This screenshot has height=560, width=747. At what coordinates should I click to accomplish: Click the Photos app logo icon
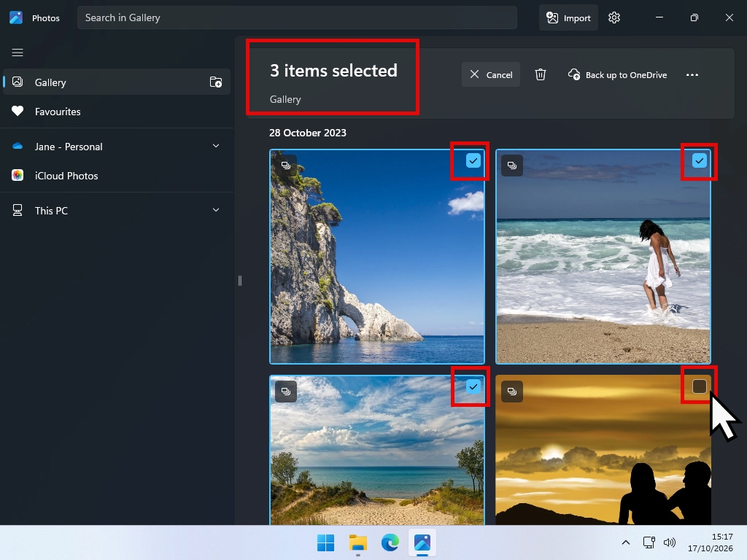tap(16, 17)
